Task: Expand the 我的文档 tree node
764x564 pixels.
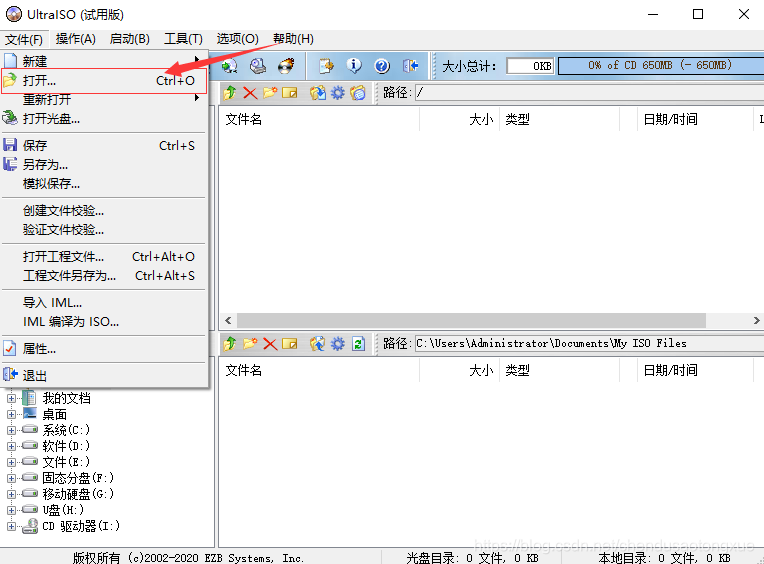Action: tap(11, 398)
